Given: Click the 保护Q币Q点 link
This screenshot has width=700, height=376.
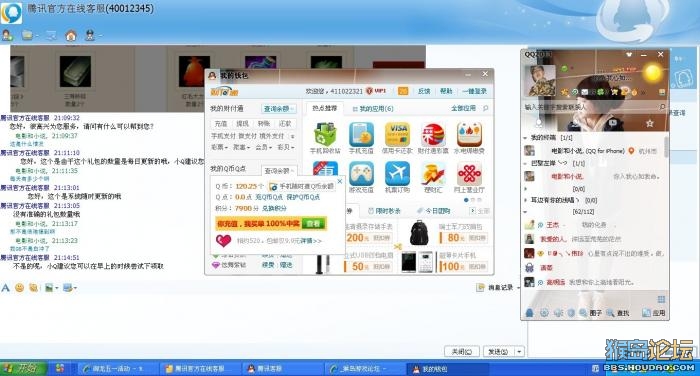Looking at the screenshot, I should click(303, 197).
